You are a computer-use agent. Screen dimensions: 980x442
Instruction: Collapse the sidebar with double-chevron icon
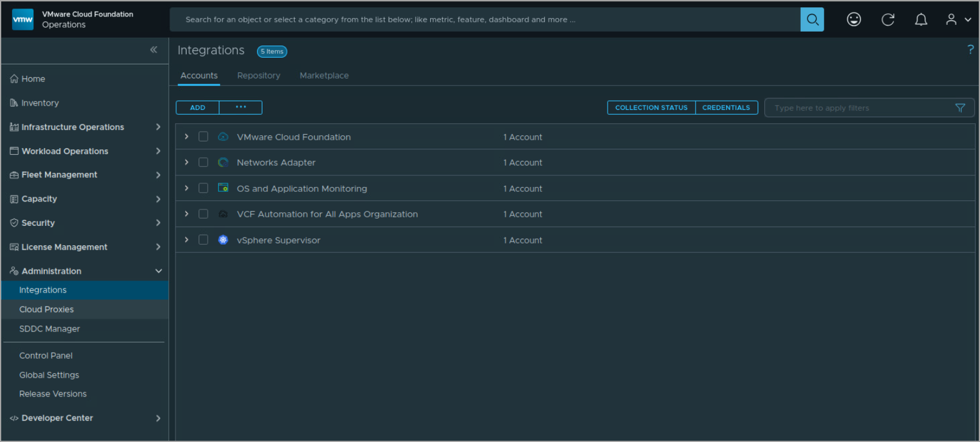pyautogui.click(x=154, y=50)
